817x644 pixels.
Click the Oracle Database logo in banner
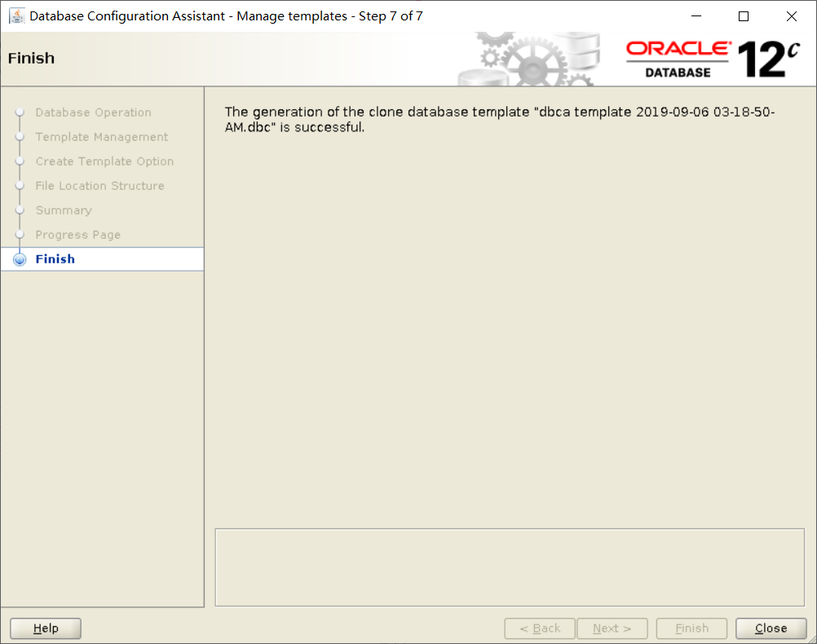tap(677, 58)
